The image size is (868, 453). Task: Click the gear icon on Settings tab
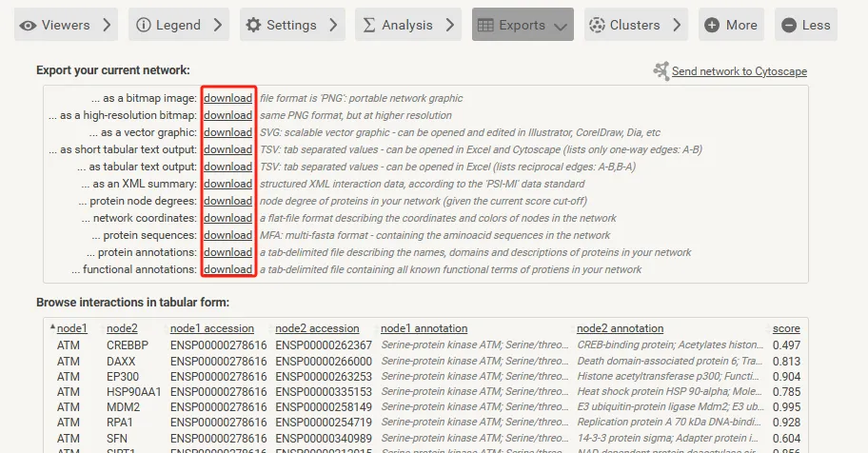[x=253, y=26]
